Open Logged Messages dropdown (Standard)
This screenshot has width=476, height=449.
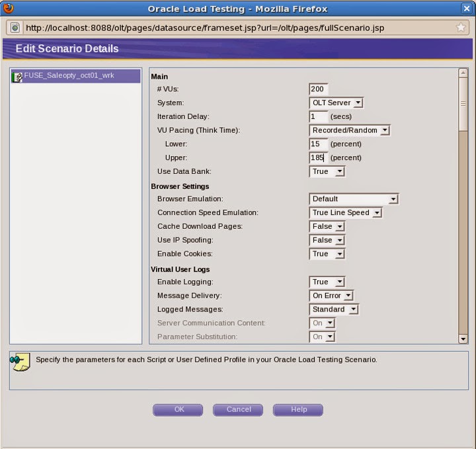pos(334,309)
